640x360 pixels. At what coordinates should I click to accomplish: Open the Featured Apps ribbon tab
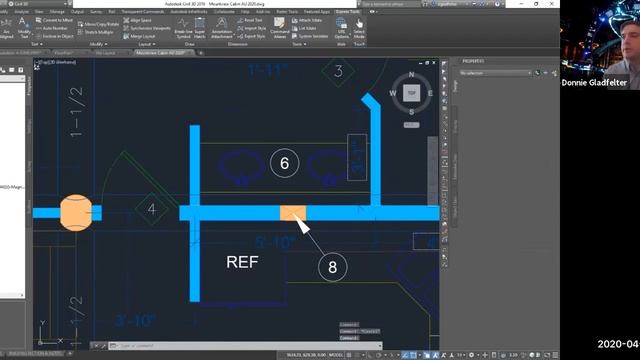(317, 12)
